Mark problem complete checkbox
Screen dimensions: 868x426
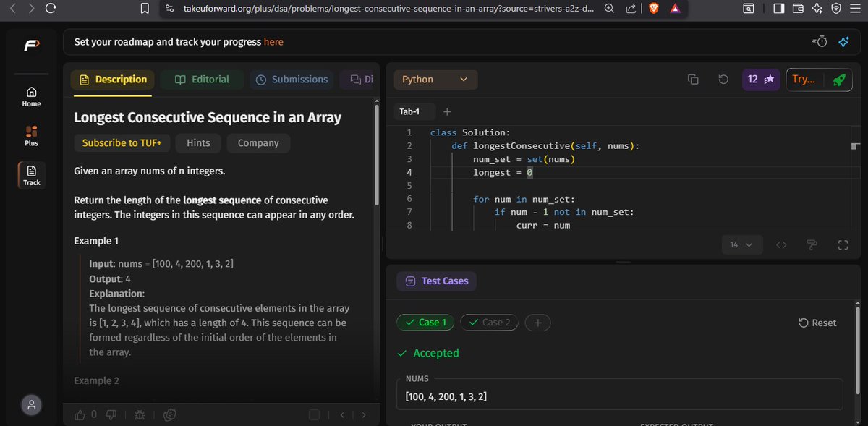pyautogui.click(x=313, y=415)
